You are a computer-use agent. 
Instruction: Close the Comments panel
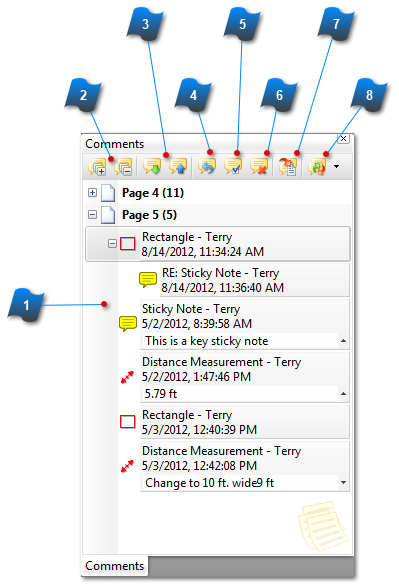coord(343,139)
